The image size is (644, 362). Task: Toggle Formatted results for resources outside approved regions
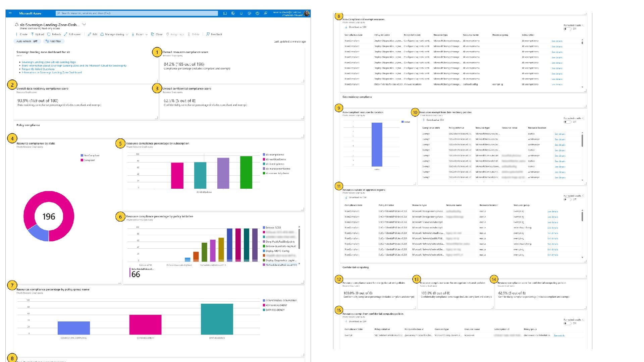pos(567,199)
